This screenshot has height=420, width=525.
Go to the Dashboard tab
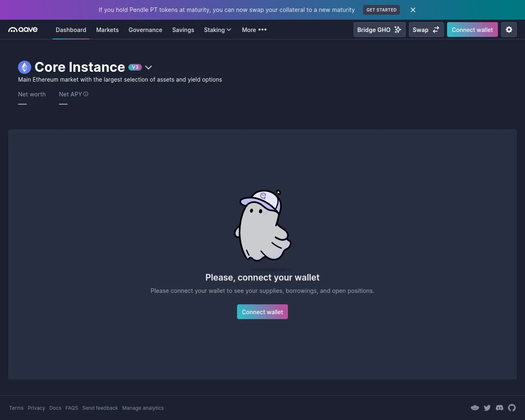(71, 30)
